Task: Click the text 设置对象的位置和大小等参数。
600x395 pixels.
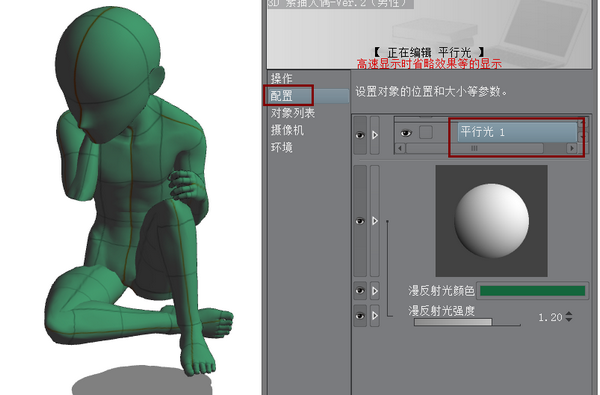Action: pyautogui.click(x=431, y=92)
